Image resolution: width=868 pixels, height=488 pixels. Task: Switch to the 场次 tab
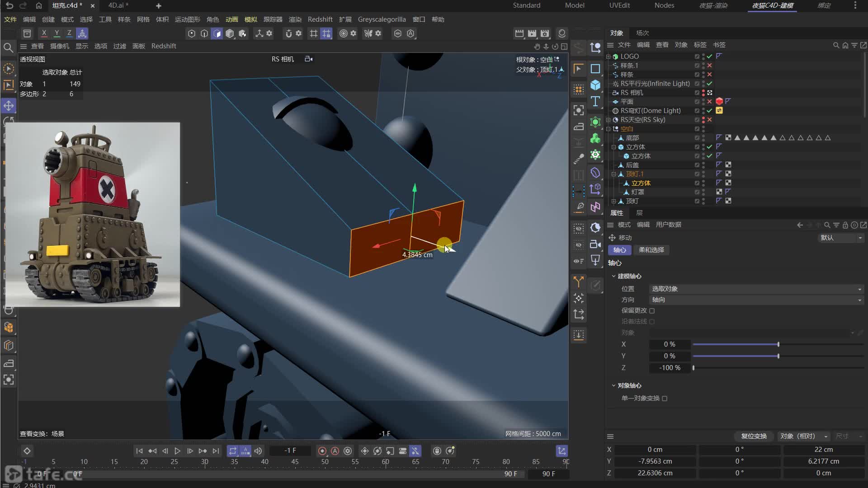pos(642,33)
